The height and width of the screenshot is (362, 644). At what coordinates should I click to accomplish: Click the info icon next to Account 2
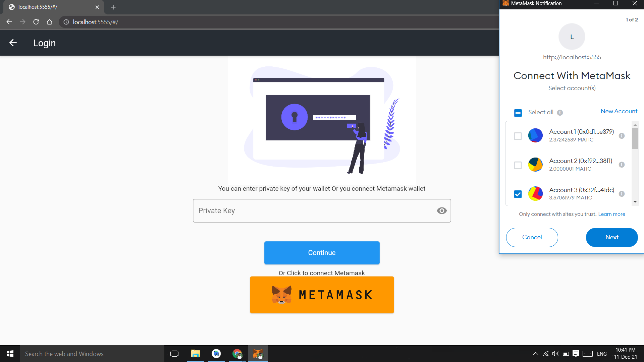622,165
